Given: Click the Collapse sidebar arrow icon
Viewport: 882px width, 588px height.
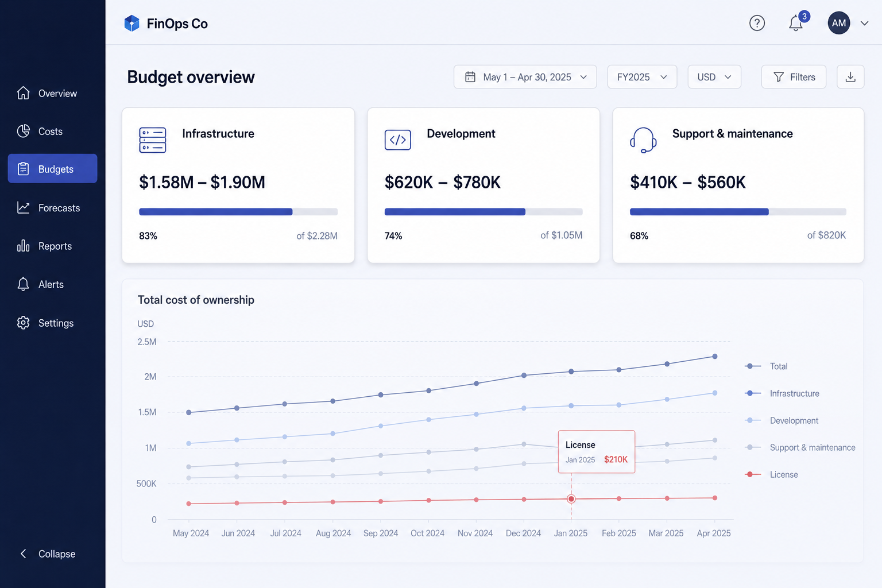Looking at the screenshot, I should (x=23, y=554).
